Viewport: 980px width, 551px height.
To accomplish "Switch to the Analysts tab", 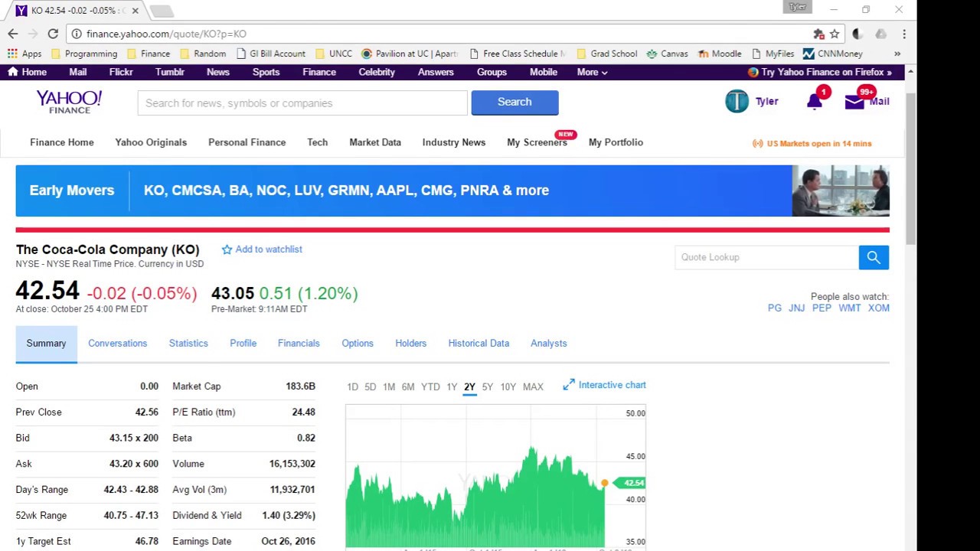I will [x=549, y=343].
